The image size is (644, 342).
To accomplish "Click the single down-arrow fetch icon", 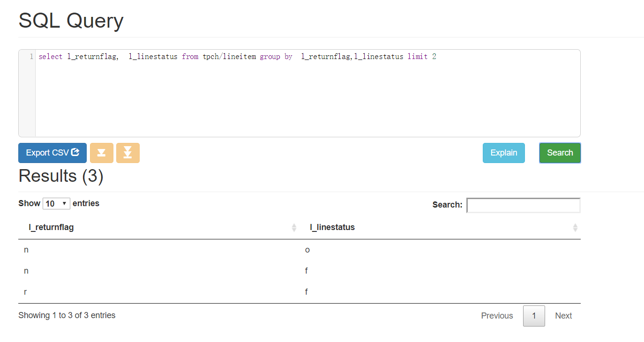I will (102, 153).
